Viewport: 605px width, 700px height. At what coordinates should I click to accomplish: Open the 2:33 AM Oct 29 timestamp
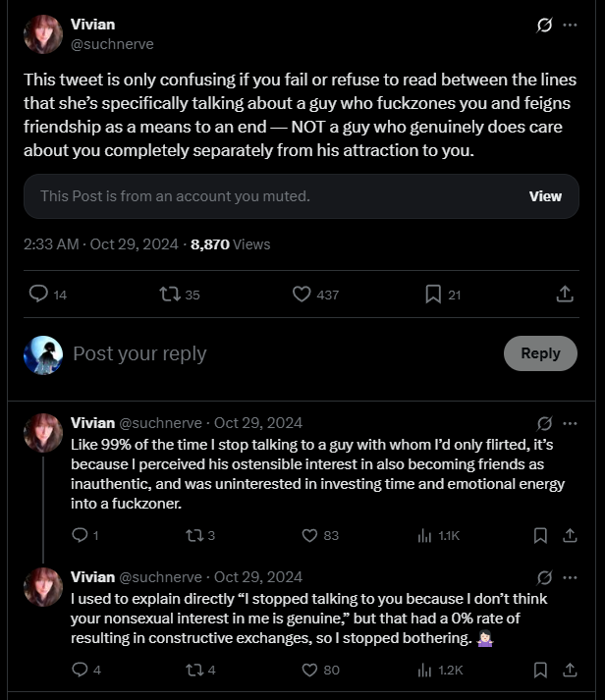click(x=98, y=243)
